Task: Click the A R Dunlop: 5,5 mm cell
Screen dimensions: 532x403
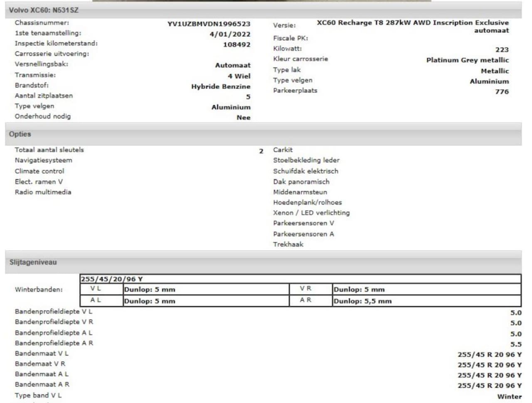Action: coord(426,301)
